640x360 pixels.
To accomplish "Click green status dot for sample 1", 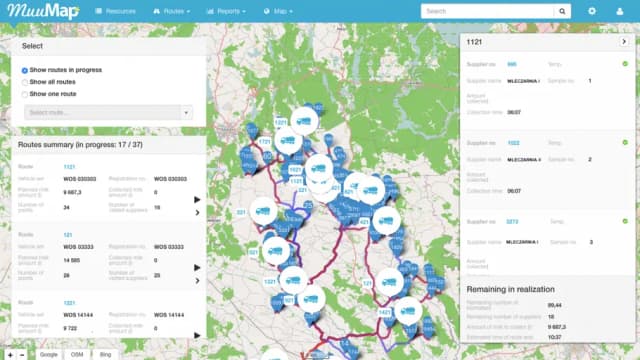I will [x=625, y=64].
